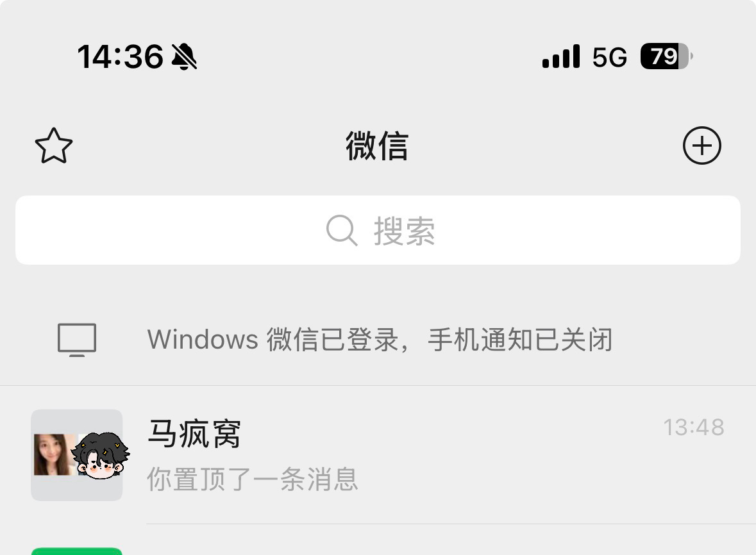
Task: Tap the woman's photo in the group avatar
Action: pos(55,455)
